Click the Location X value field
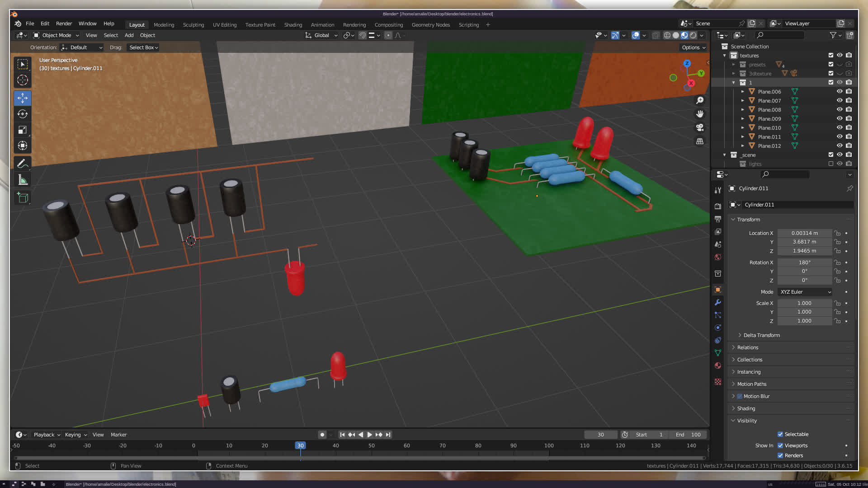 click(x=804, y=233)
